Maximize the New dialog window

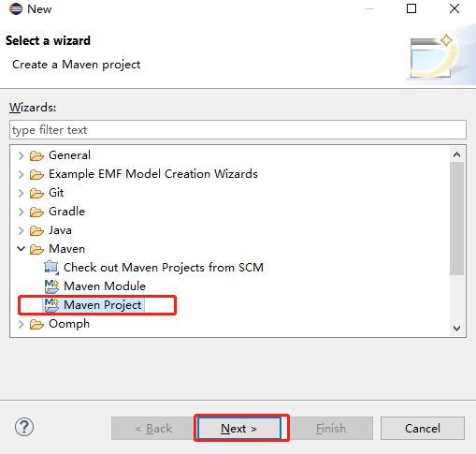[x=411, y=8]
